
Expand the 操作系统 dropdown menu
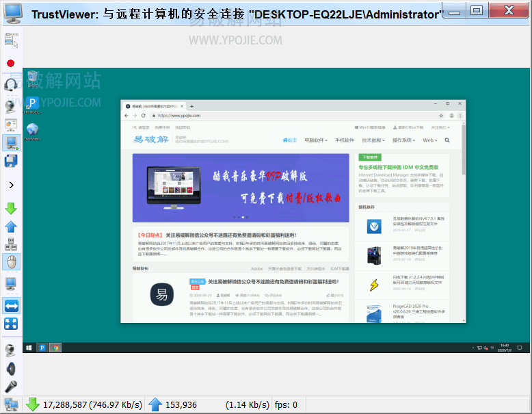(403, 140)
